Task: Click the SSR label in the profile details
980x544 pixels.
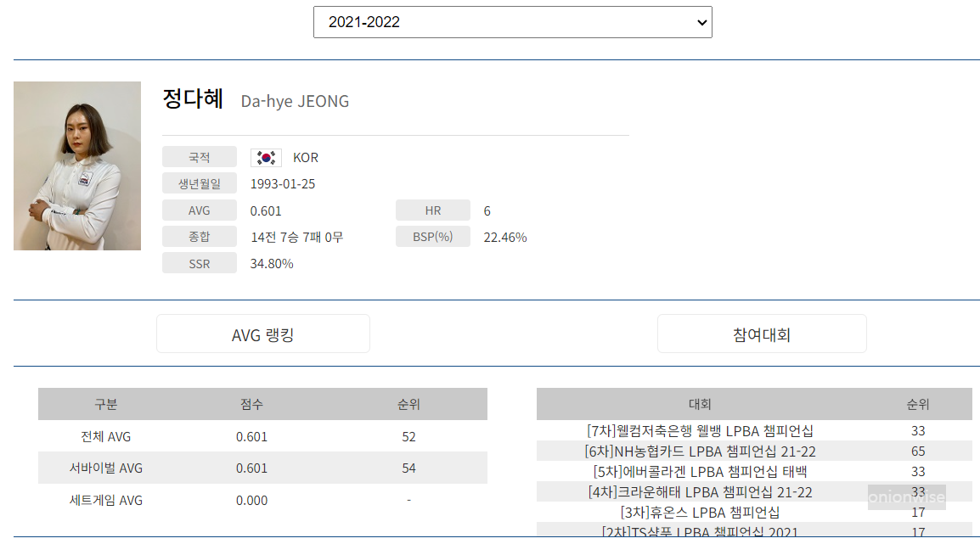Action: click(x=199, y=262)
